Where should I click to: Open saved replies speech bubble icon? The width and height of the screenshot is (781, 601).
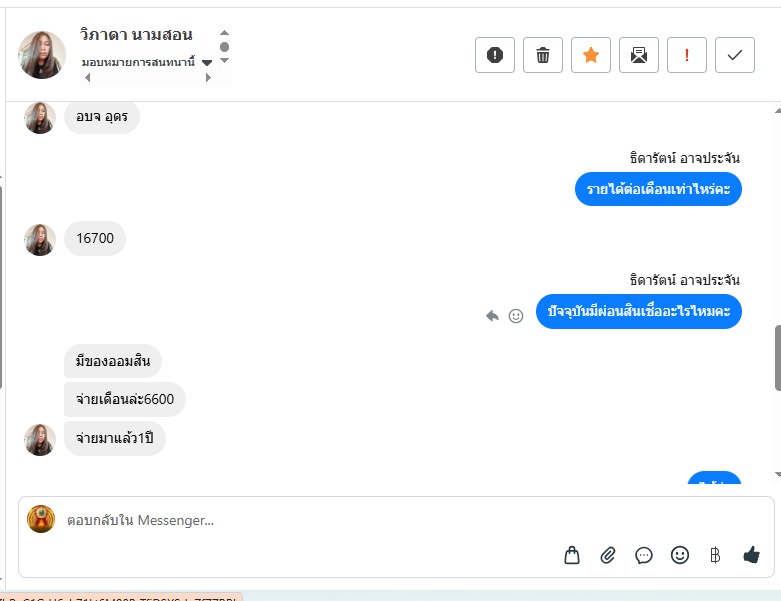coord(644,555)
